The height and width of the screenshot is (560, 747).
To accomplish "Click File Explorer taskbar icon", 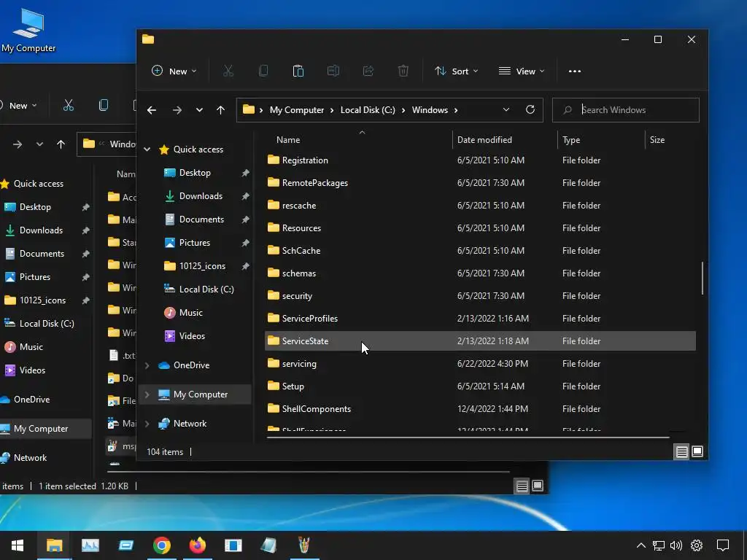I will (54, 545).
